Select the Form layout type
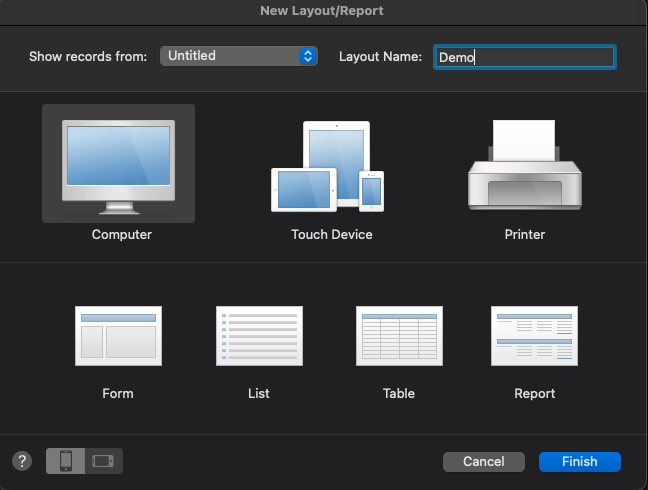This screenshot has height=490, width=648. (118, 336)
